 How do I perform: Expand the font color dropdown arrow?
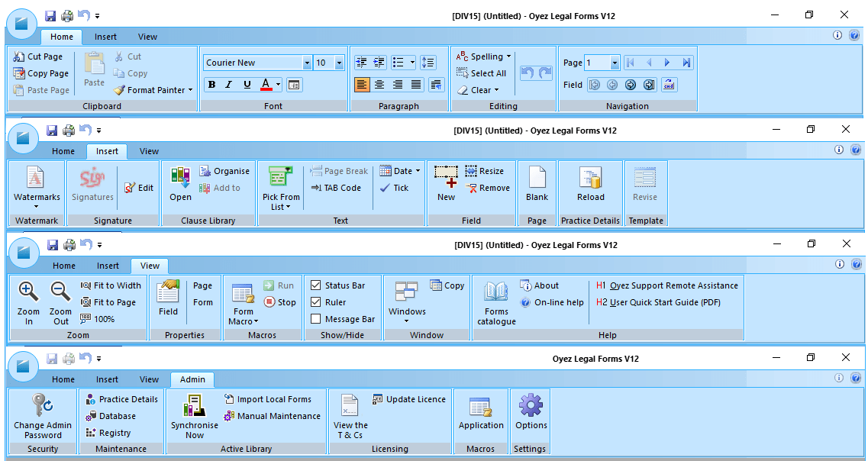click(278, 85)
